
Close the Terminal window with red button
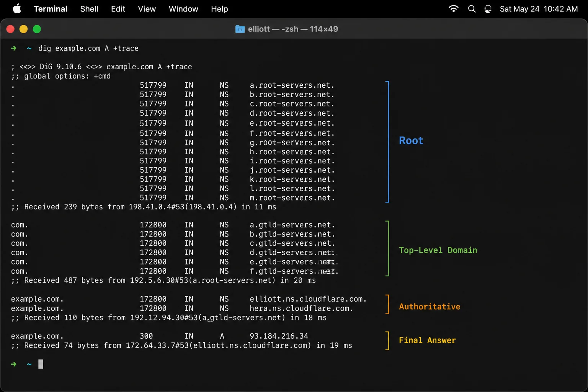point(11,29)
